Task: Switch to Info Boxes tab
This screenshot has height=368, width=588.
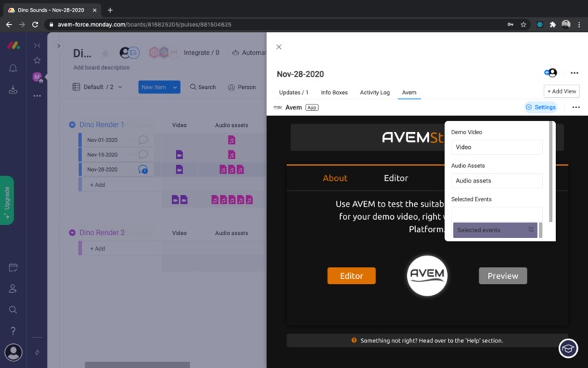Action: point(334,93)
